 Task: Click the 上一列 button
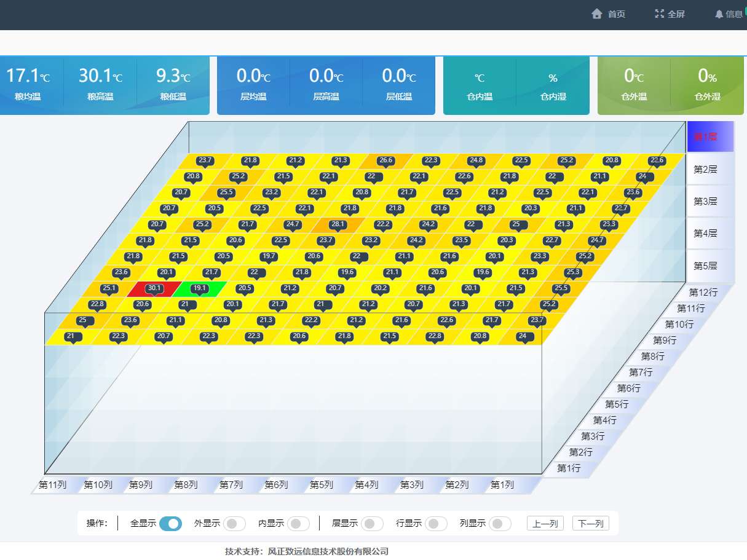click(545, 524)
